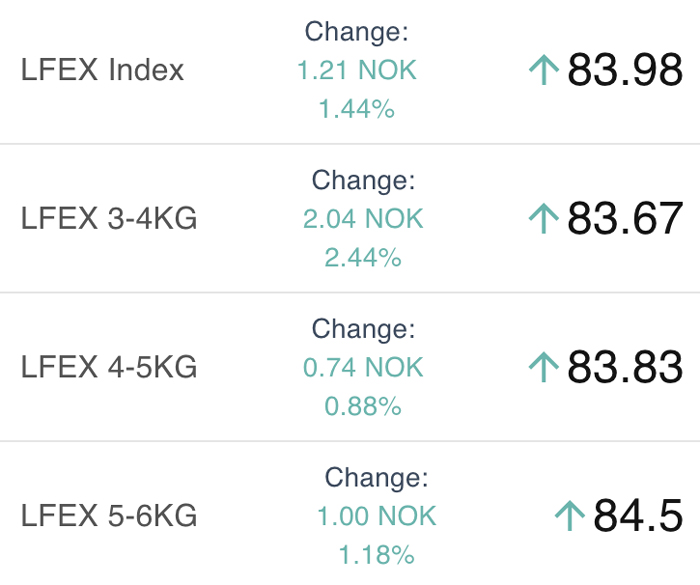Click the 0.88% change percentage
The image size is (700, 585).
363,406
